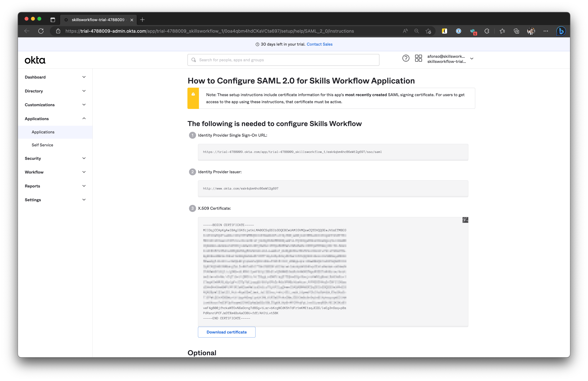588x381 pixels.
Task: Click the Single Sign-On URL code box
Action: pos(333,152)
